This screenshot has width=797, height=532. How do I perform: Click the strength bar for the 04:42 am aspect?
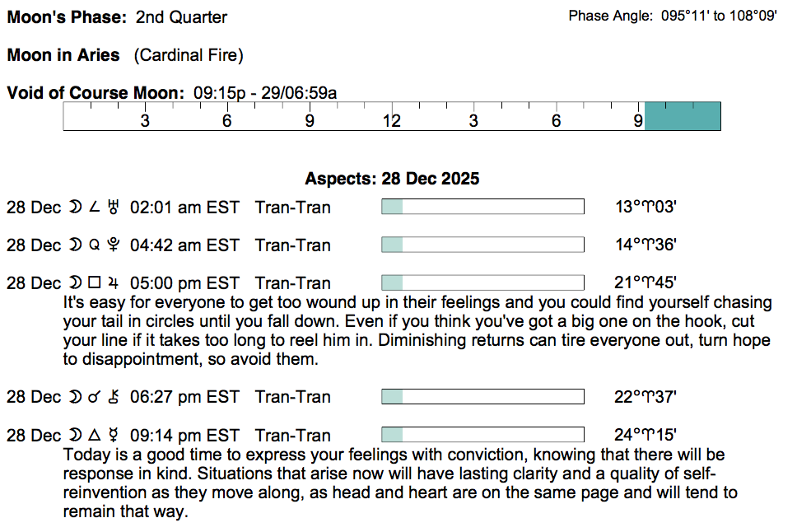click(x=482, y=245)
